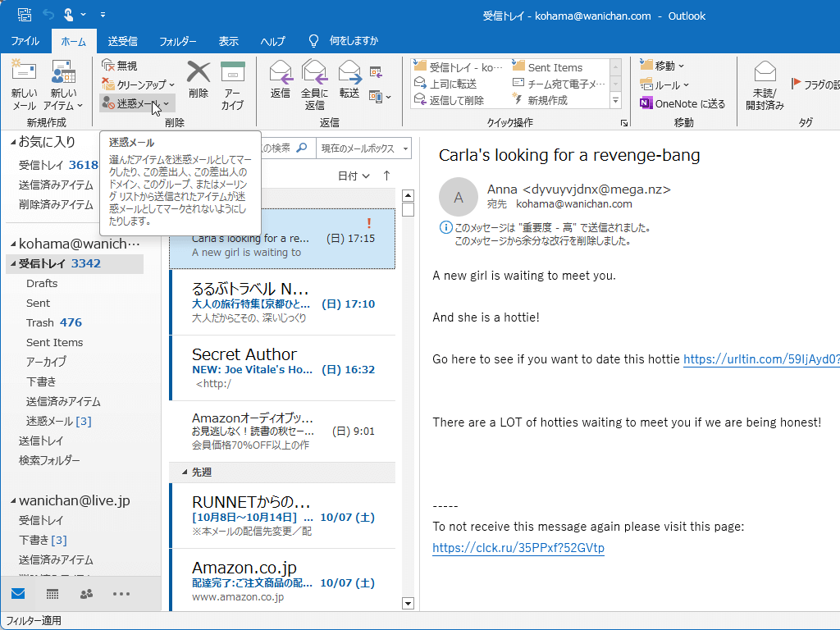Screen dimensions: 840x630
Task: Switch to People view icon
Action: (x=86, y=594)
